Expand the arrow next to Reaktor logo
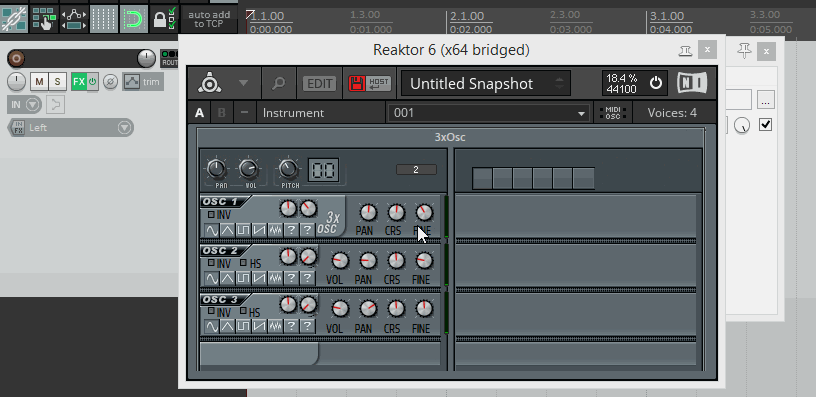 (243, 83)
